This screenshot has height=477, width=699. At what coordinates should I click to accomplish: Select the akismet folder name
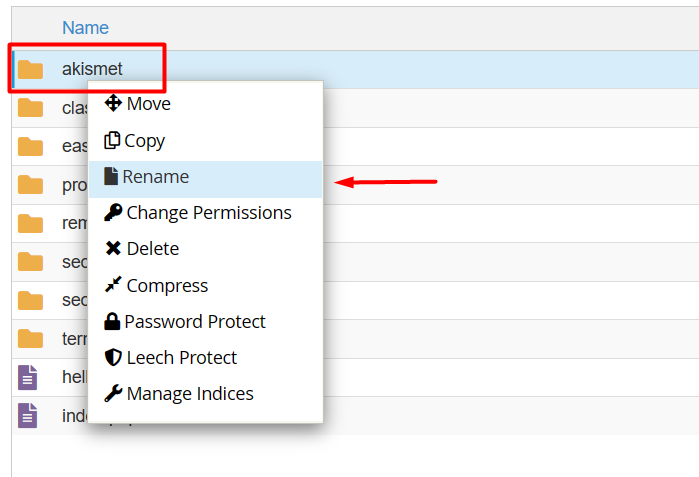point(92,69)
